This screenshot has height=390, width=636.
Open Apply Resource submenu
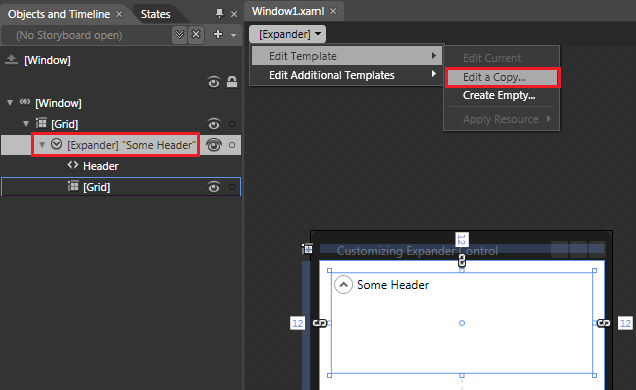click(x=502, y=119)
